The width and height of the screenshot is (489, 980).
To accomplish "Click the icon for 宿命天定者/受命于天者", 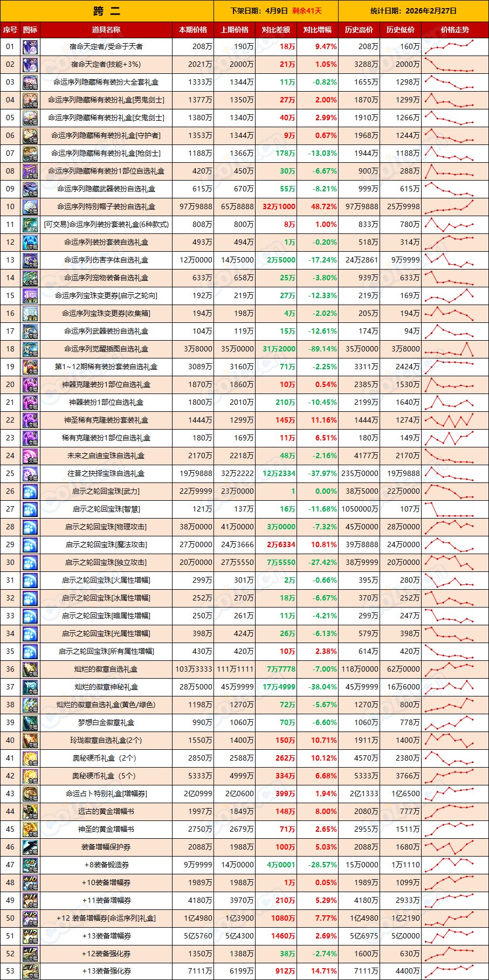I will [x=30, y=47].
